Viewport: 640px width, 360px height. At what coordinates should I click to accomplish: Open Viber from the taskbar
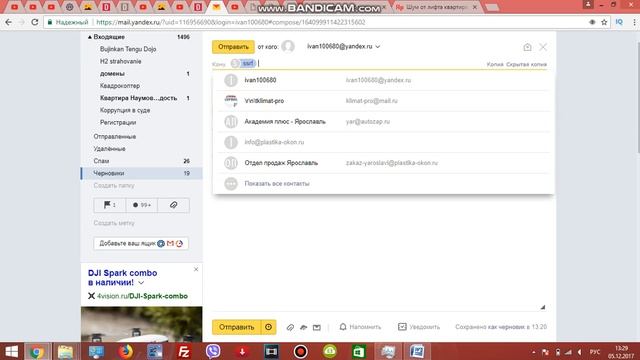[x=213, y=351]
